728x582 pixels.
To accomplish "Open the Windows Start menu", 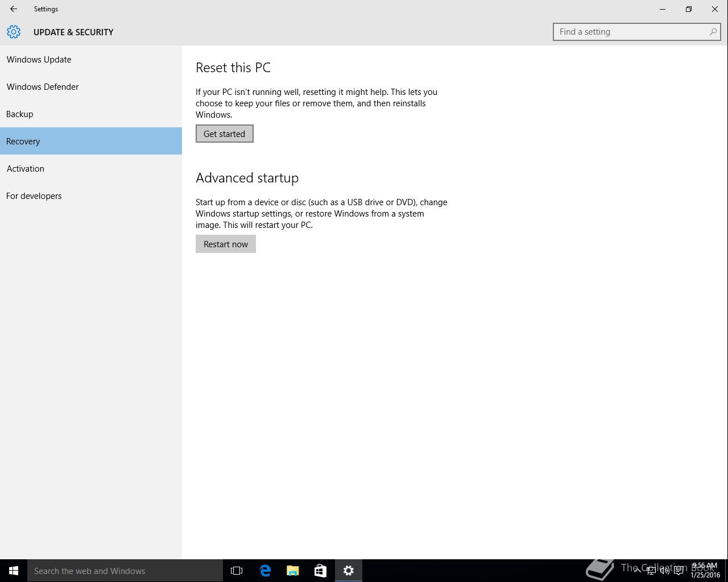I will tap(14, 571).
